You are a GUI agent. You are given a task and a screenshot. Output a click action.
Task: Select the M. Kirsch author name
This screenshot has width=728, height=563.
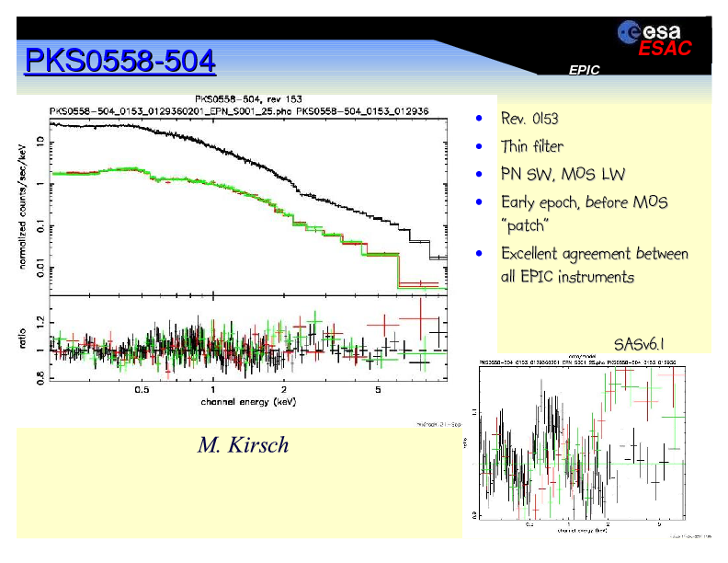coord(243,445)
